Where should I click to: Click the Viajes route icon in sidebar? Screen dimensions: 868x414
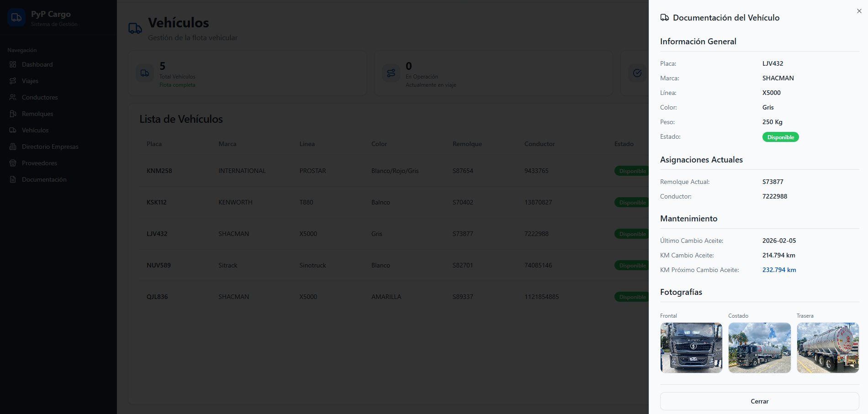coord(13,81)
